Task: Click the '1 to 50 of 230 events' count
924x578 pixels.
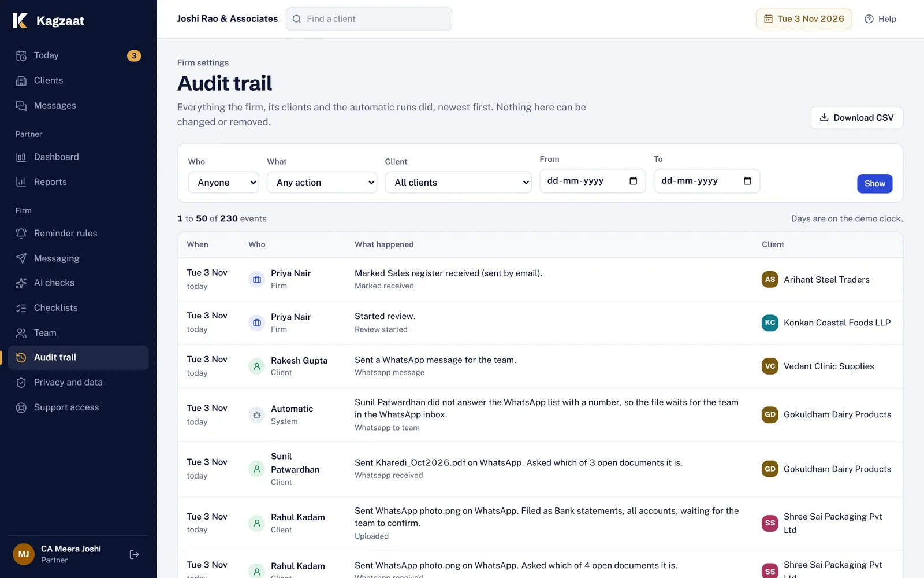Action: (x=222, y=218)
